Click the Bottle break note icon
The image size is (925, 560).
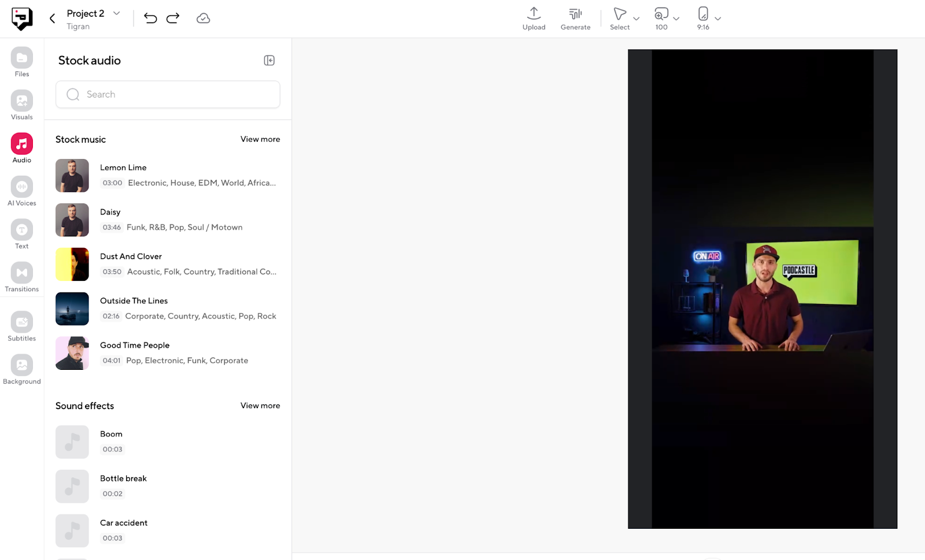[72, 487]
